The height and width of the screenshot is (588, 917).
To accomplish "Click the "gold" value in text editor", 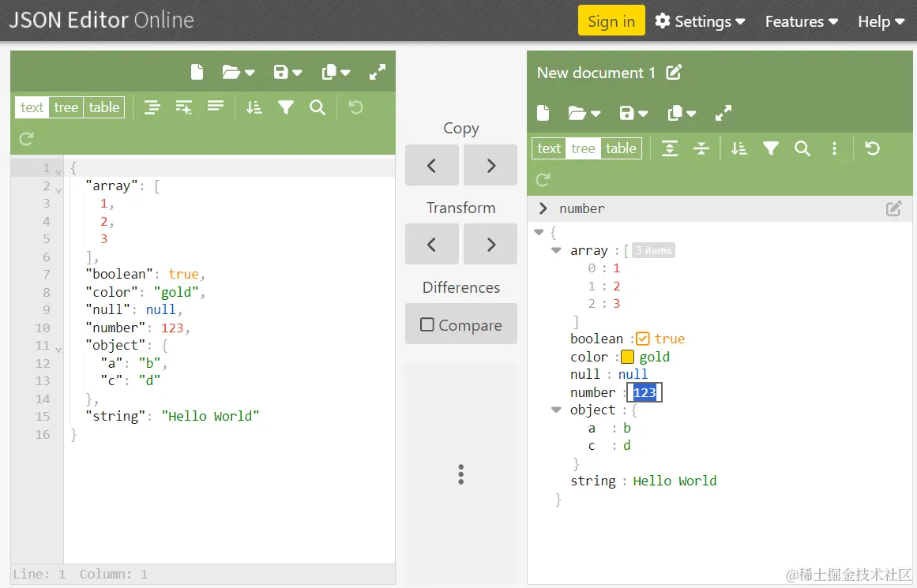I will [176, 292].
